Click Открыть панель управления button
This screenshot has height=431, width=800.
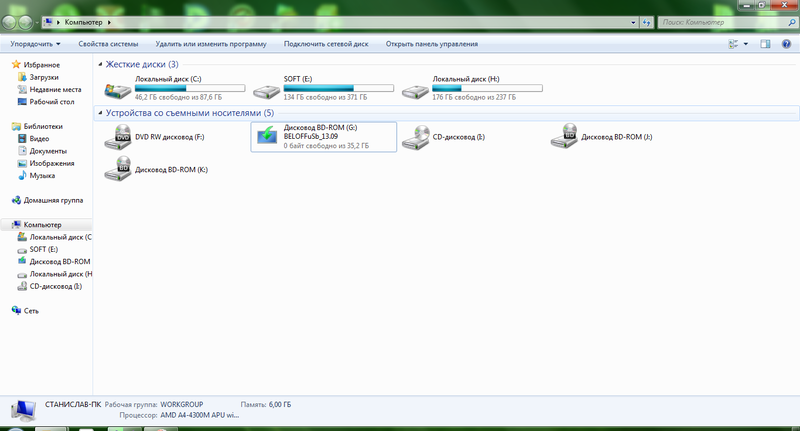pos(431,44)
